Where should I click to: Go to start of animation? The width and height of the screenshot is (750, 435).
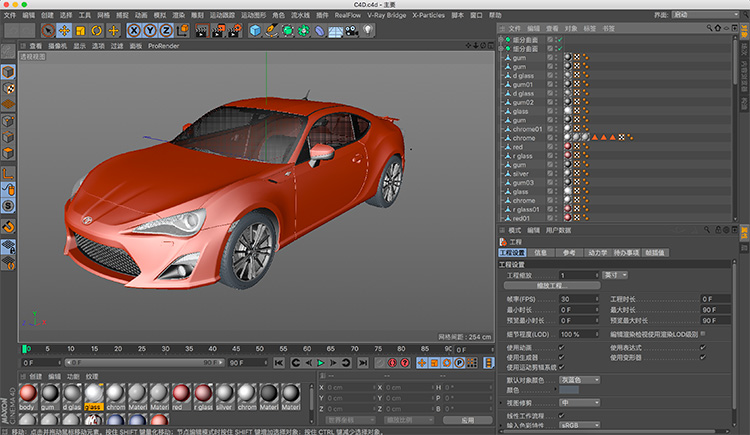tap(279, 363)
